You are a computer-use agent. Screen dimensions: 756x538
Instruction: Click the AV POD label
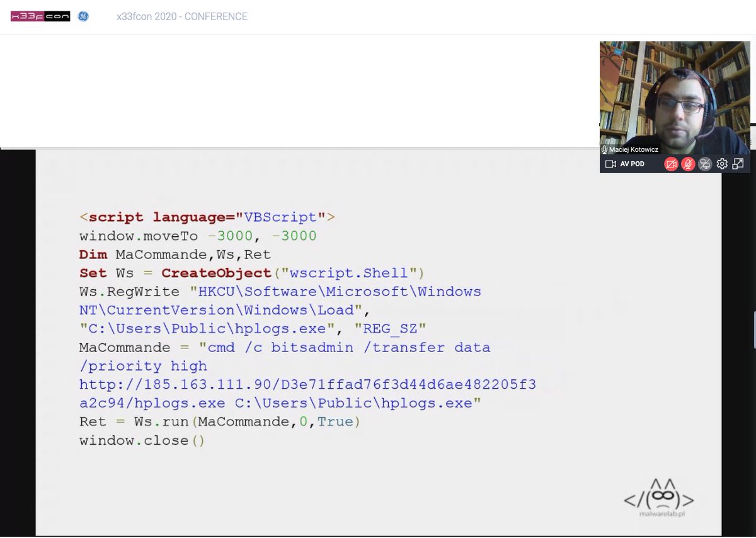pos(632,164)
